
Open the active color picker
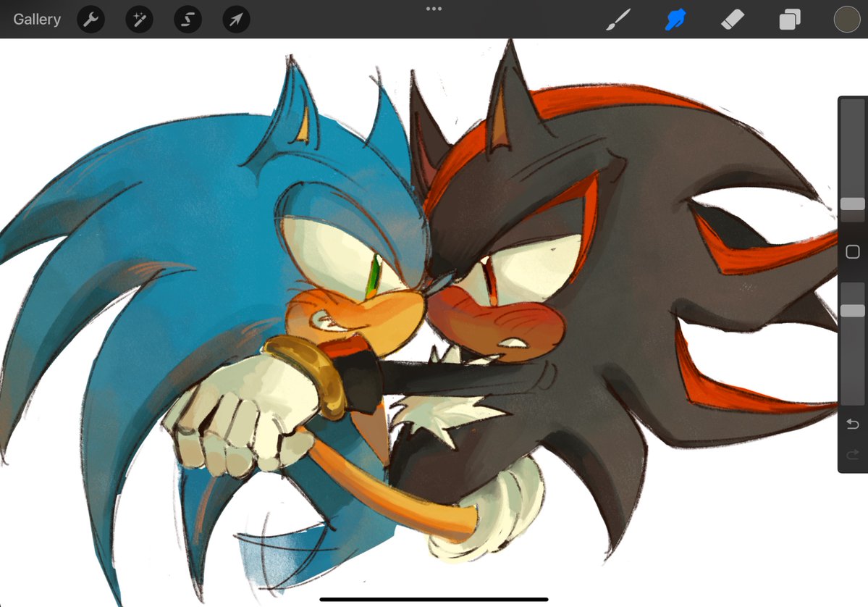(x=847, y=20)
